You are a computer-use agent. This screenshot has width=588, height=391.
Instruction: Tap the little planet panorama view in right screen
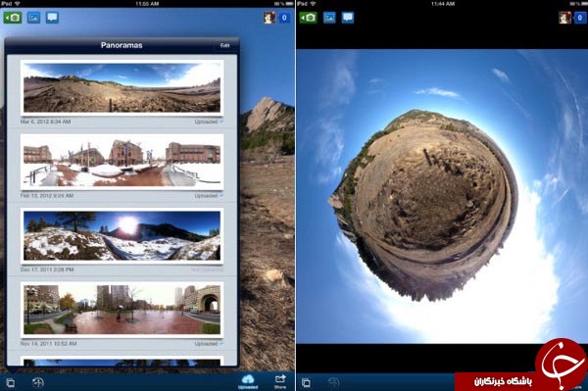click(442, 196)
